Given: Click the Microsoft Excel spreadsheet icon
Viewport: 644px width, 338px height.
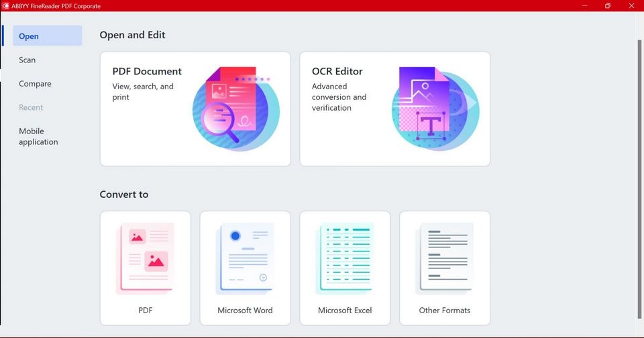Looking at the screenshot, I should [345, 259].
